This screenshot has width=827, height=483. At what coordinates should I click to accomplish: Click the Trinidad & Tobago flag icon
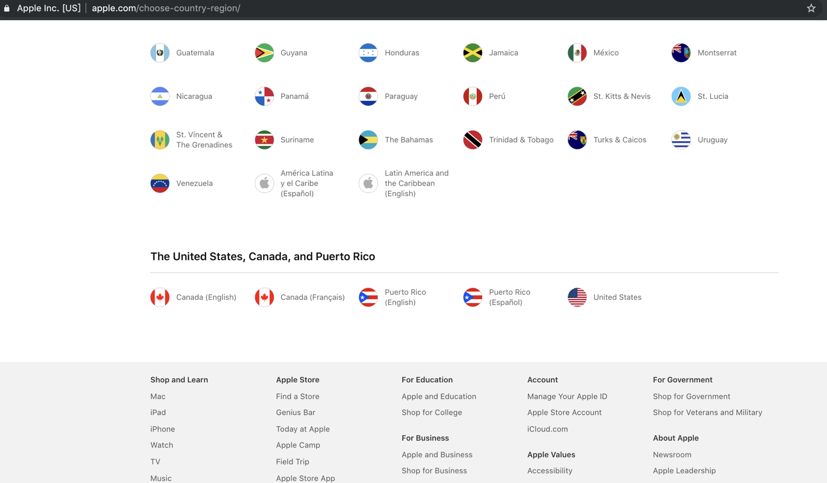473,140
